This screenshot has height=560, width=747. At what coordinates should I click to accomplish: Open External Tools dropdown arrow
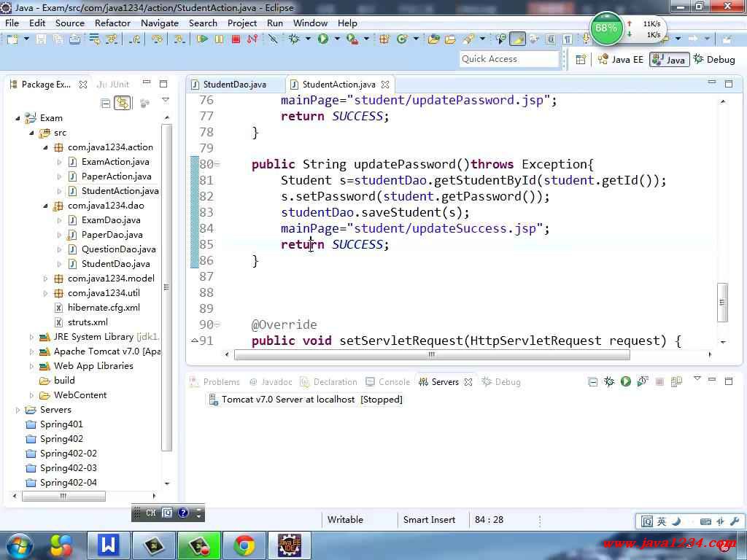pyautogui.click(x=366, y=39)
